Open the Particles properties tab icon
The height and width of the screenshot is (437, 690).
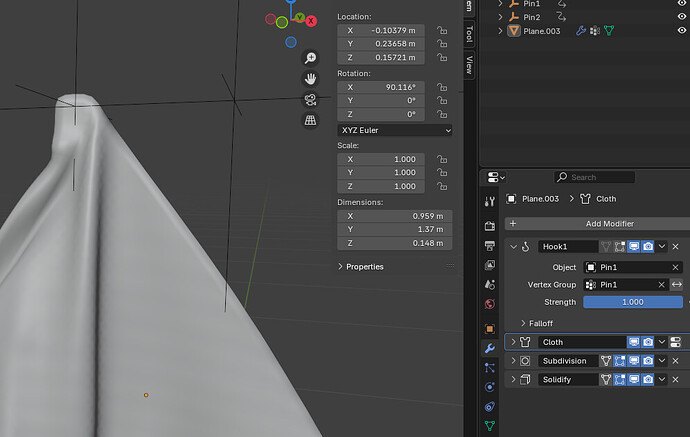[490, 367]
